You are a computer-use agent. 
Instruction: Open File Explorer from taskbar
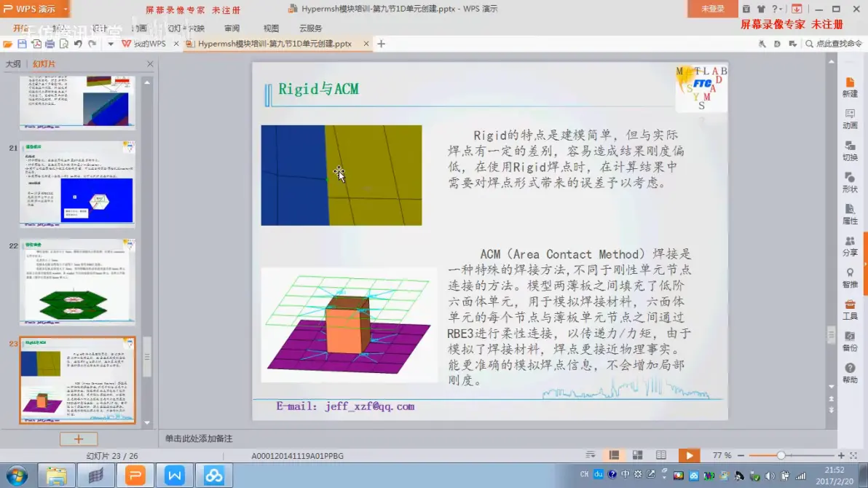(57, 476)
